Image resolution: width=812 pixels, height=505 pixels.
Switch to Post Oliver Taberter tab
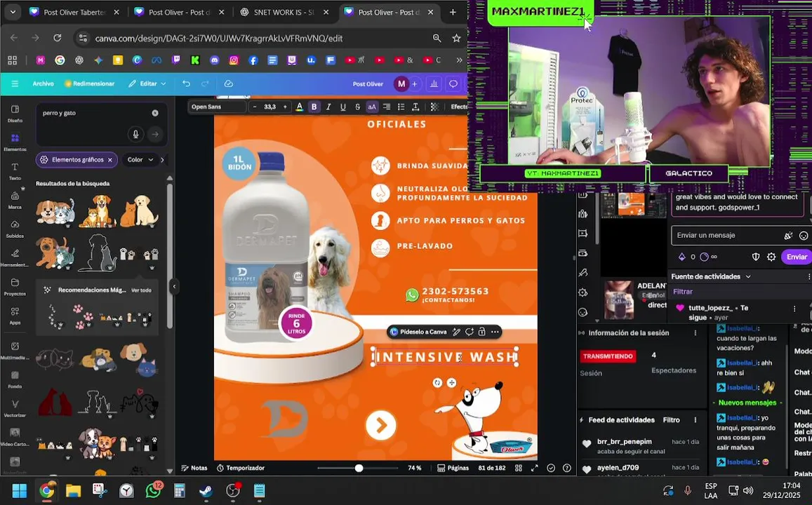coord(74,12)
